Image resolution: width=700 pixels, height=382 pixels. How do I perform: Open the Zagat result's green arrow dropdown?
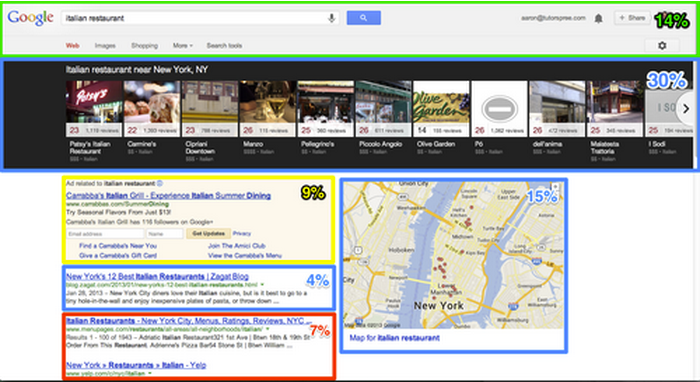point(262,285)
